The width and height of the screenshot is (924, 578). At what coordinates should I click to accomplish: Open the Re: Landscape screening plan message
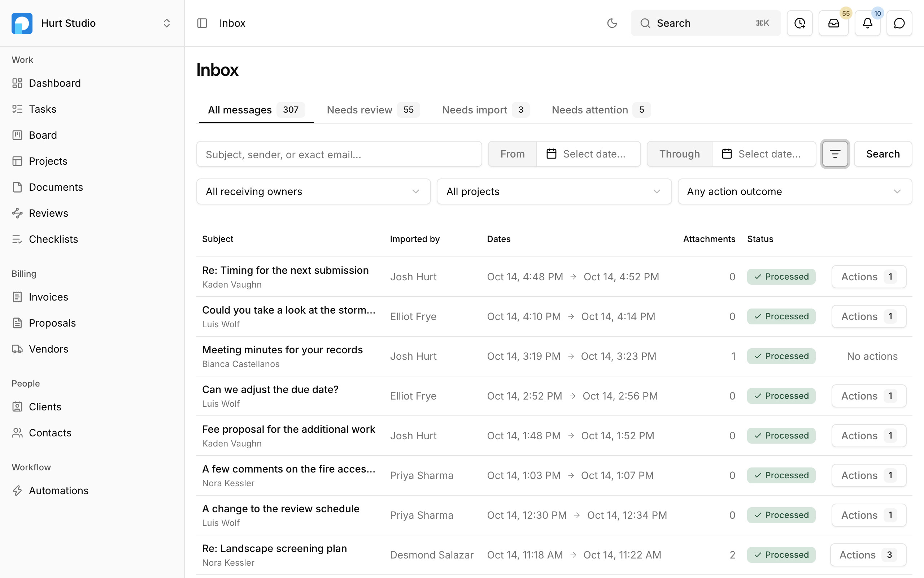[x=275, y=549]
